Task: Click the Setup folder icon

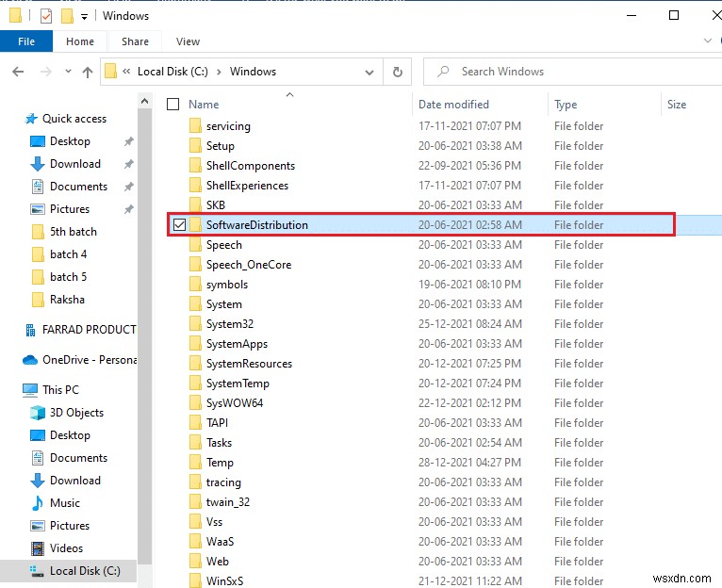Action: 195,145
